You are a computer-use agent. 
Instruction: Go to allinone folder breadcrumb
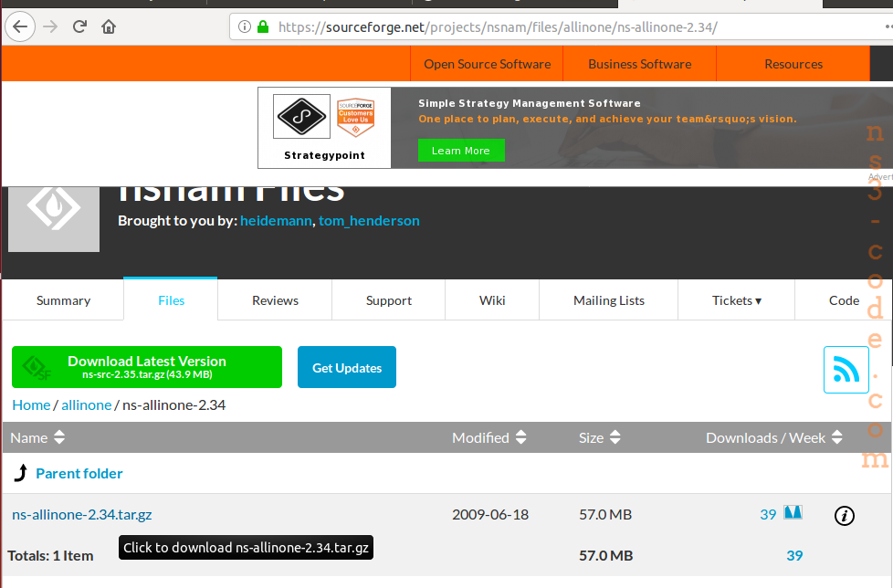[x=87, y=404]
